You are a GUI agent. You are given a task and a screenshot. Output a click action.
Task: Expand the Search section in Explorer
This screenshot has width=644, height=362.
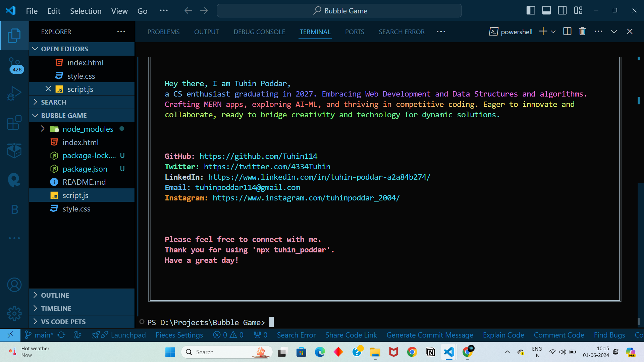pyautogui.click(x=82, y=102)
